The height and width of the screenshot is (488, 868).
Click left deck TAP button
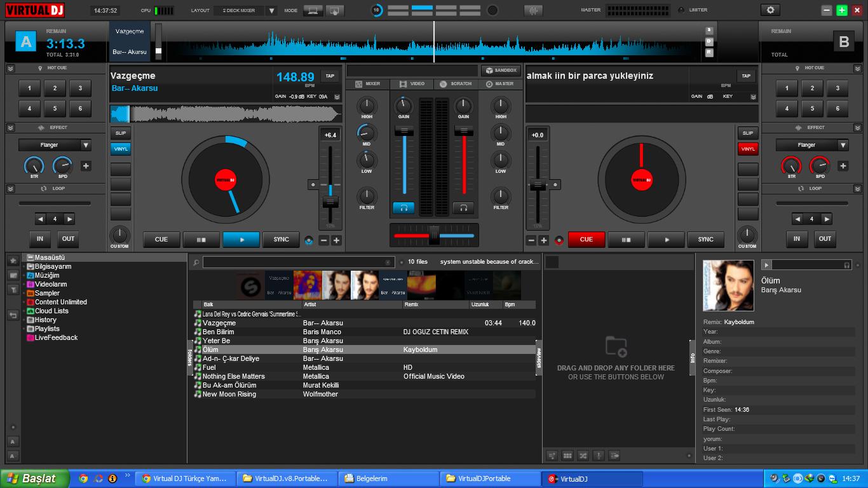pos(330,76)
